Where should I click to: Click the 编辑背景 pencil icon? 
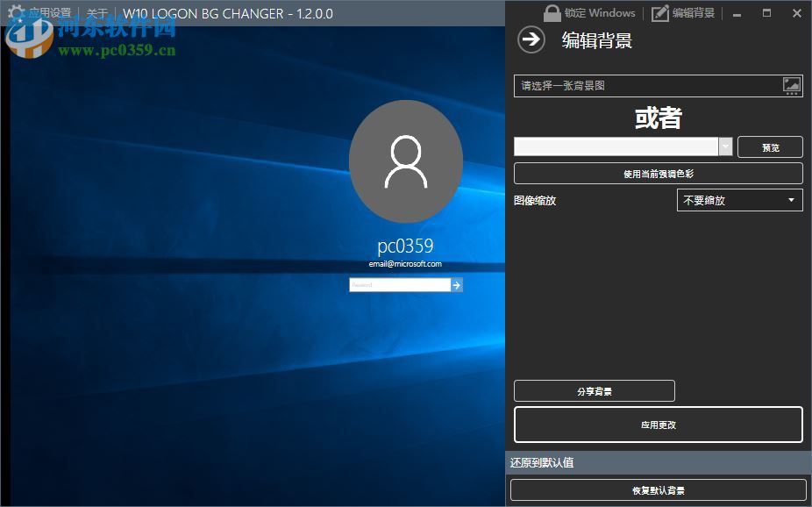pos(660,12)
